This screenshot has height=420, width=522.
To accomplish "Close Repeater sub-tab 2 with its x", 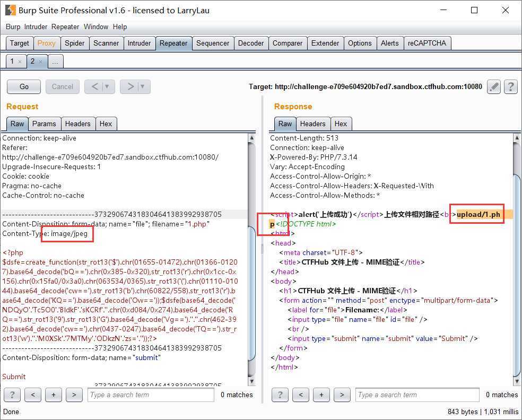I will click(x=41, y=62).
